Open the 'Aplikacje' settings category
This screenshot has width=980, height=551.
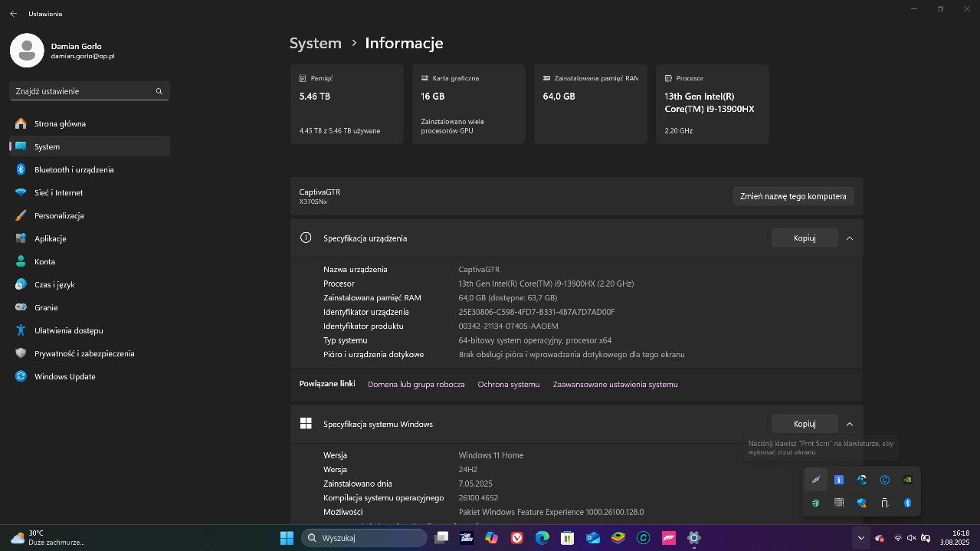click(90, 238)
